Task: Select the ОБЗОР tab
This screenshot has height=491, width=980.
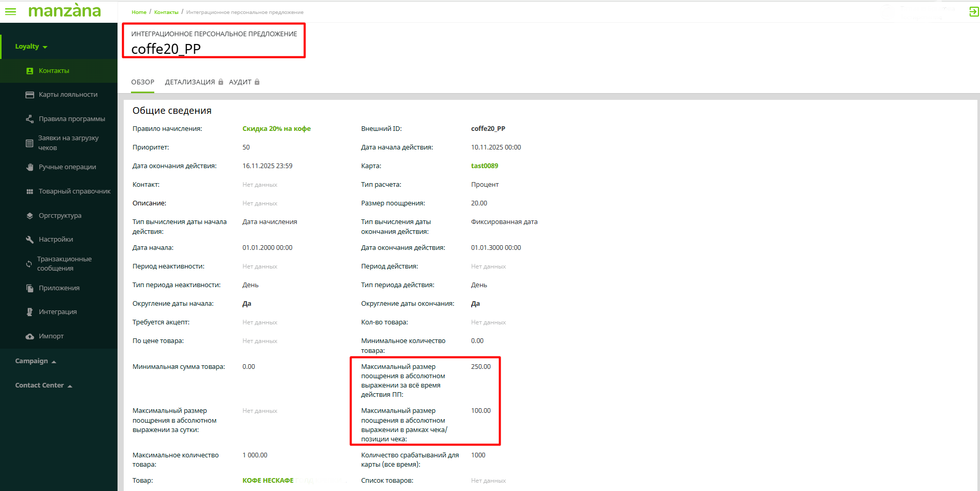Action: tap(142, 82)
